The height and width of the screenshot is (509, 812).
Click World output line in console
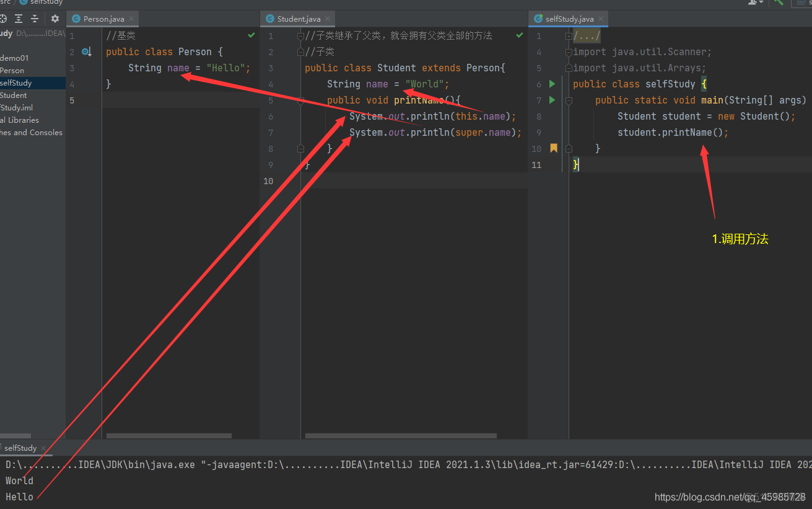[x=19, y=480]
